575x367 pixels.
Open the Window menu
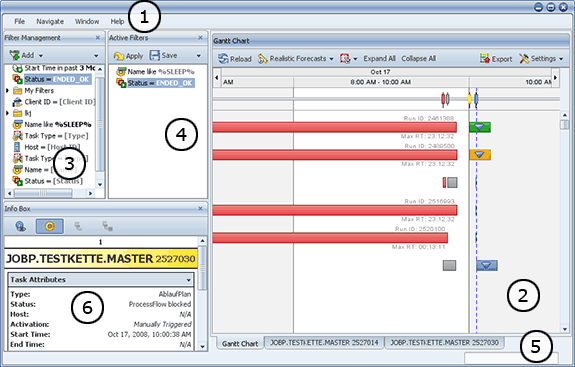pos(87,22)
